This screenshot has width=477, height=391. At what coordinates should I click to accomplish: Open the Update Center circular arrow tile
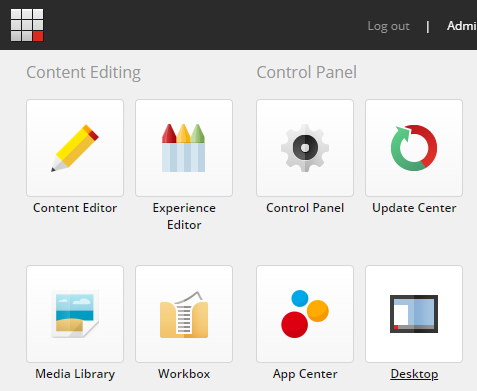[x=414, y=148]
